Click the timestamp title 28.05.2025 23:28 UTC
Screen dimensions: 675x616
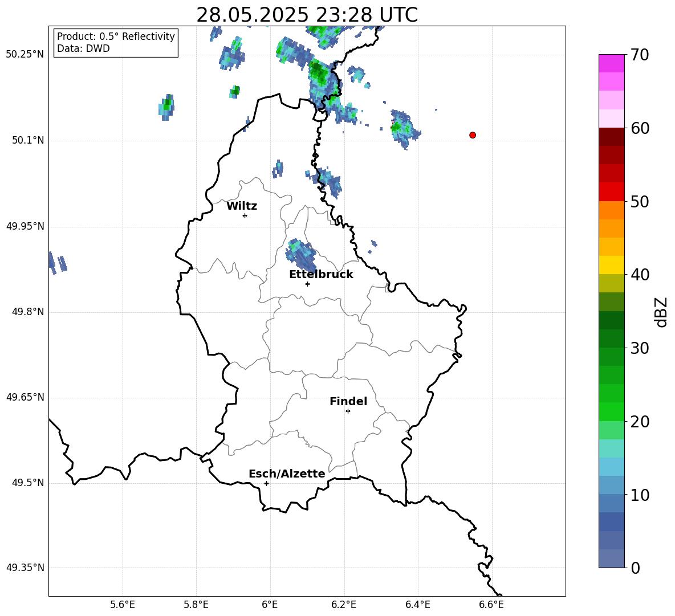(x=307, y=15)
